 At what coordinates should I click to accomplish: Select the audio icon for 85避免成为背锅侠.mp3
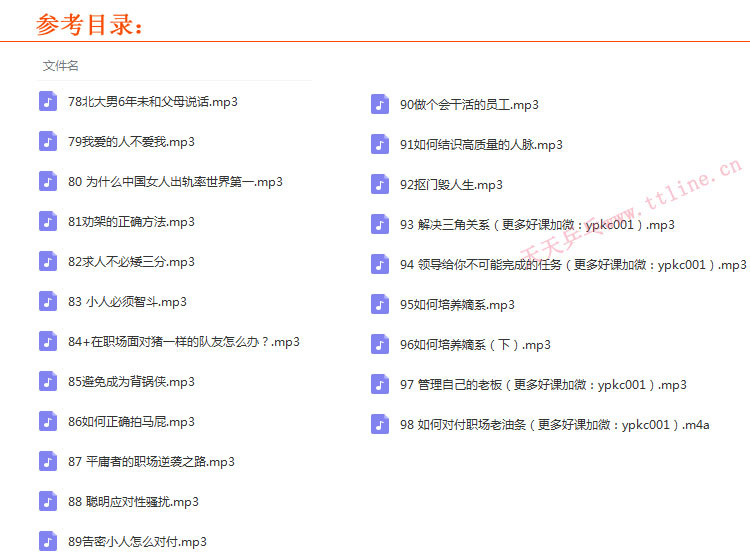(x=48, y=381)
